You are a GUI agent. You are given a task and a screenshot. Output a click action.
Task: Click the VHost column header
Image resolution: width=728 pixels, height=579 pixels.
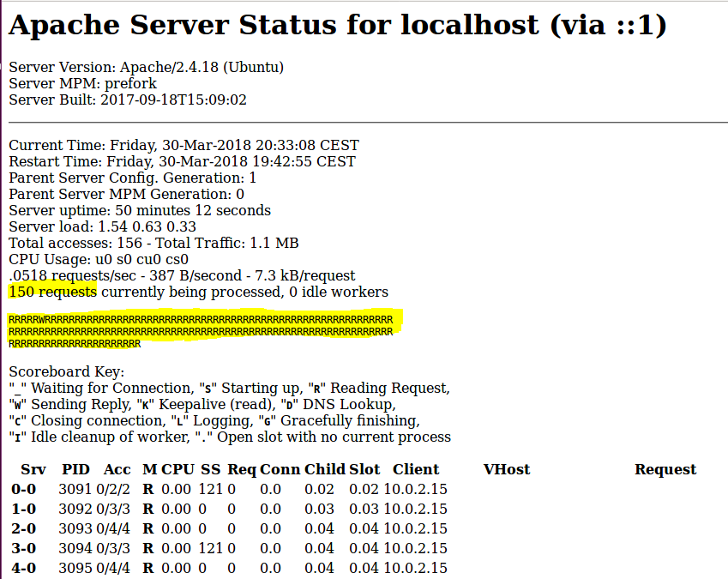coord(506,469)
